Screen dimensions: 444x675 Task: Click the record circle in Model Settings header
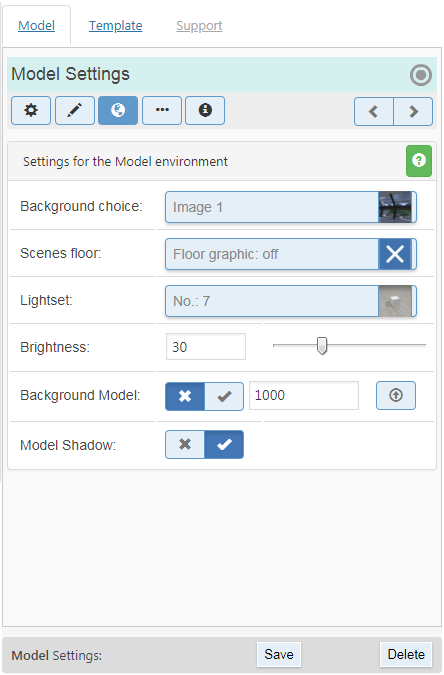click(421, 75)
